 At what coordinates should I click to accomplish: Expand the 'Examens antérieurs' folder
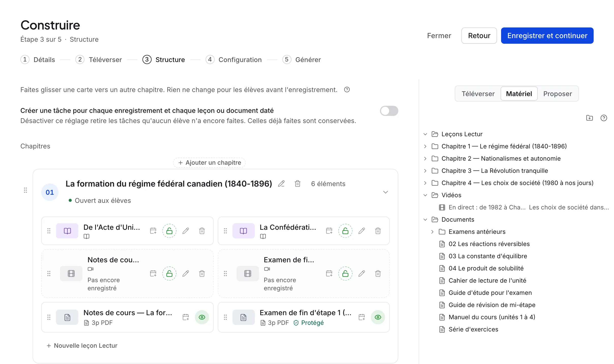pyautogui.click(x=432, y=232)
